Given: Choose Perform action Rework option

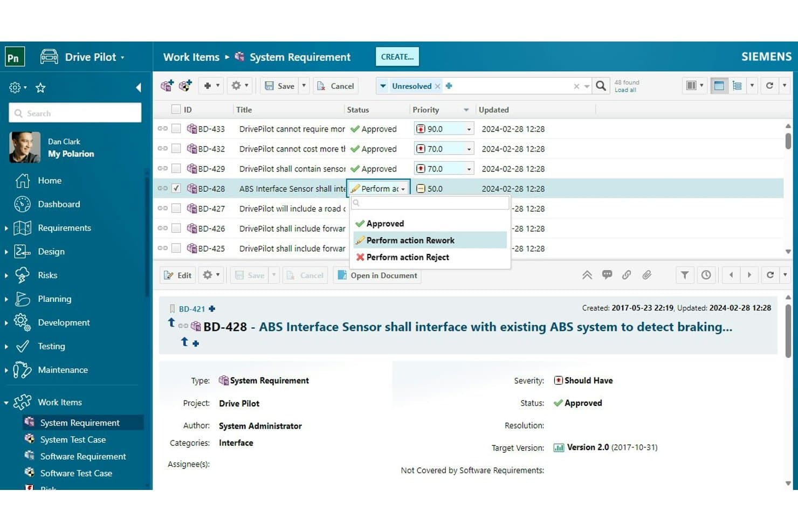Looking at the screenshot, I should (430, 240).
